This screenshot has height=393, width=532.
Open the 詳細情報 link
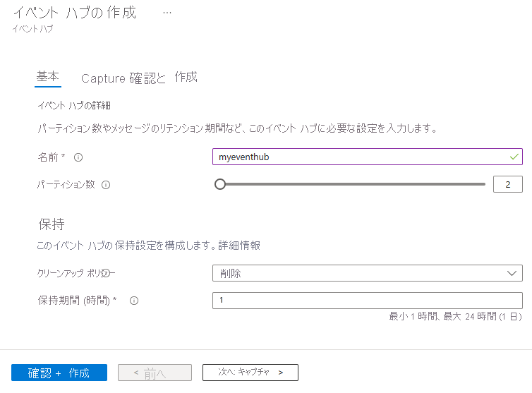click(x=239, y=246)
